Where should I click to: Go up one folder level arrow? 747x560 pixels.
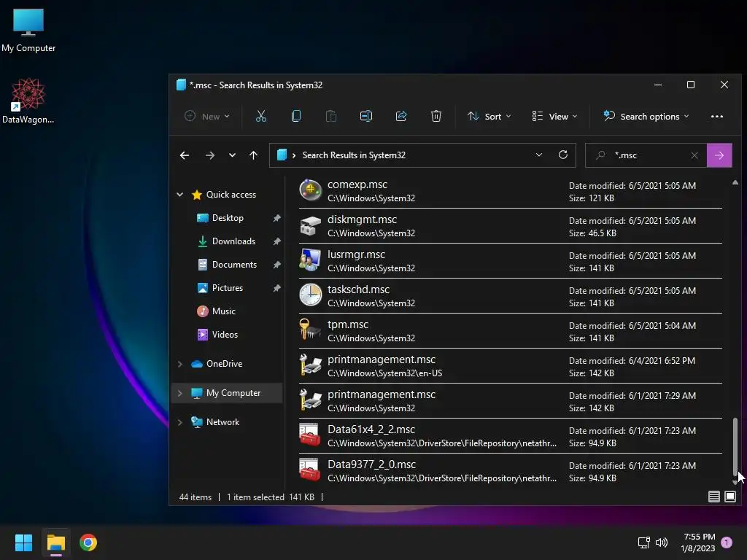coord(253,155)
